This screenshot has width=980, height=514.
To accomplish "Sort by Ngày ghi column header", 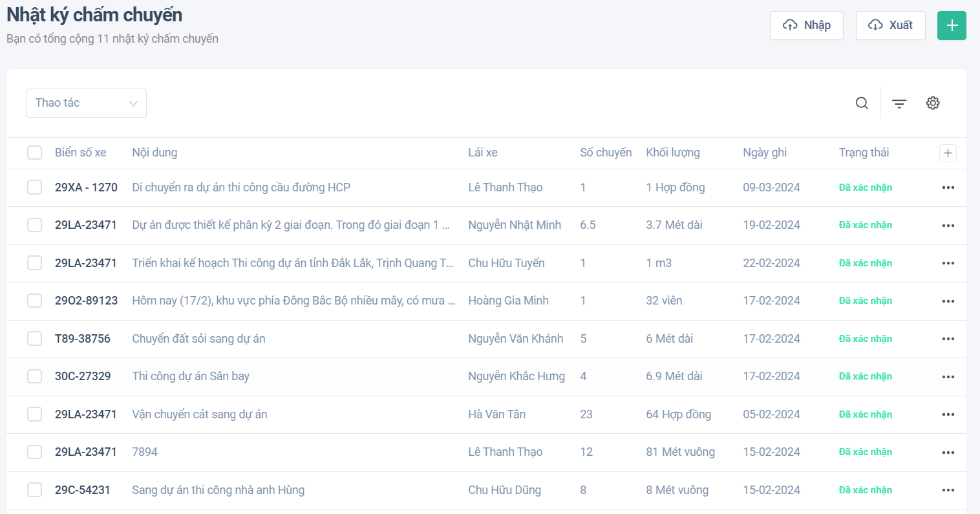I will click(x=765, y=153).
